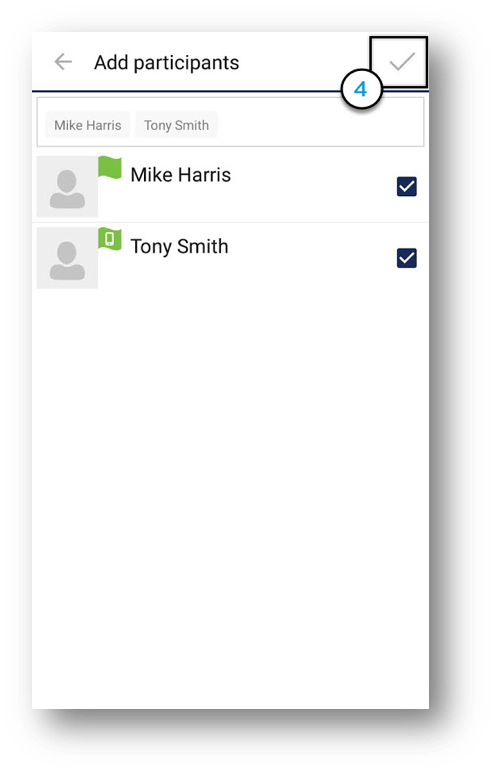Screen dimensions: 494x774
Task: Click the blank area below the contact list
Action: coord(230,499)
